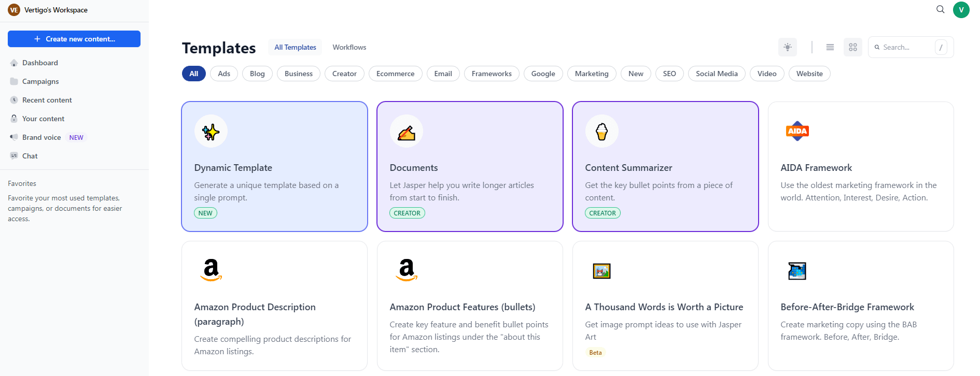
Task: Filter templates by Blog
Action: pyautogui.click(x=257, y=74)
